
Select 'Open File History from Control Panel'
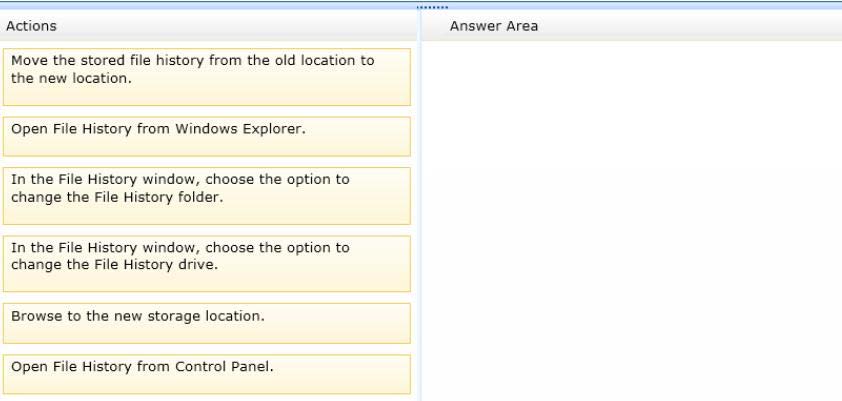pyautogui.click(x=207, y=374)
